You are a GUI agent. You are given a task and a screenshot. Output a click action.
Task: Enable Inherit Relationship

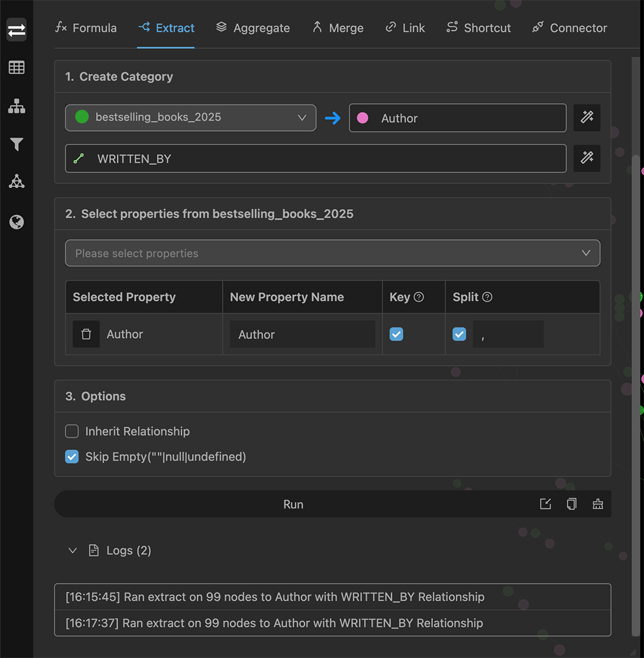(72, 431)
